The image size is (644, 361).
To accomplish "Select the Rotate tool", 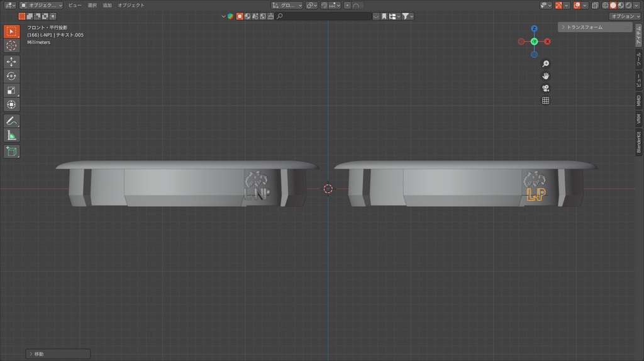I will click(11, 76).
